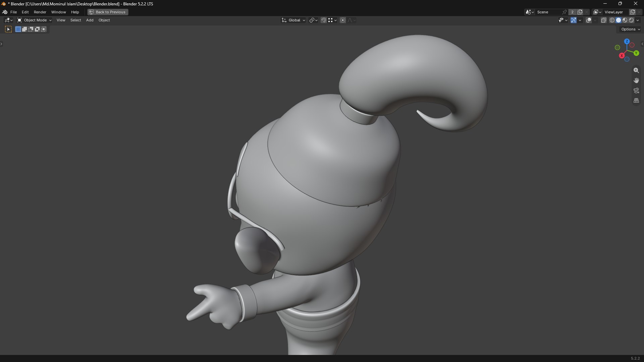Open the File menu

click(x=13, y=12)
